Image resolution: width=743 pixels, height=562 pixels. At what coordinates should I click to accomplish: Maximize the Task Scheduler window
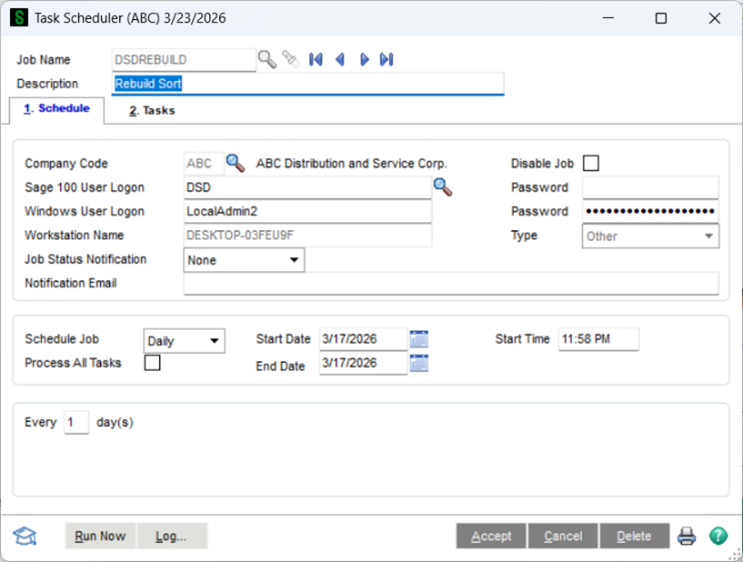661,18
